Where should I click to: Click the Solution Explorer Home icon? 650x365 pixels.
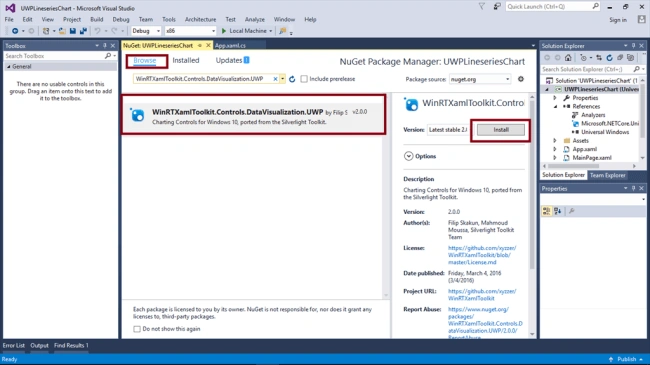pos(568,58)
